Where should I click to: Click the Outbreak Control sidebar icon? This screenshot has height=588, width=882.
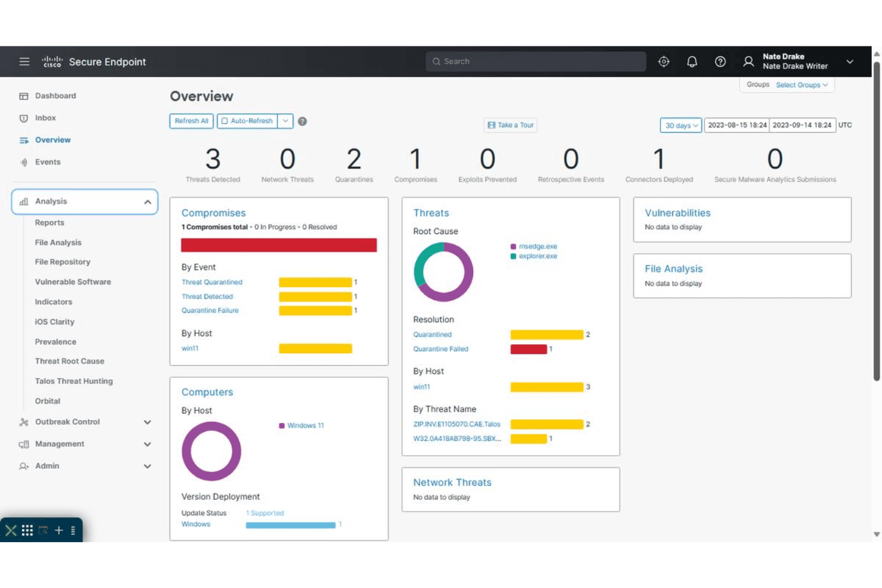(x=24, y=422)
